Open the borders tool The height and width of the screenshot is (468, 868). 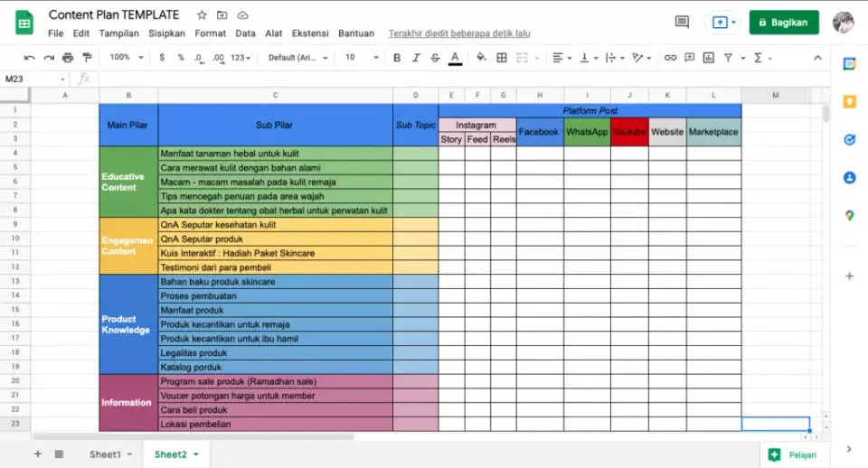(x=502, y=58)
